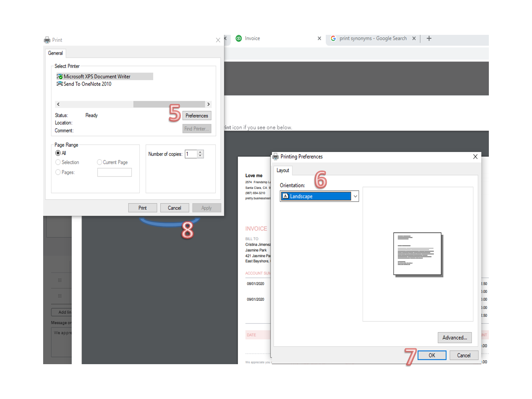
Task: Choose the Pages radio option
Action: [57, 172]
